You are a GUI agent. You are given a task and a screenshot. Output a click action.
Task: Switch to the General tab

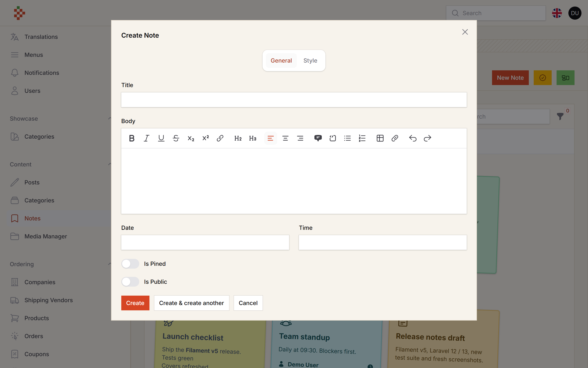[x=281, y=60]
